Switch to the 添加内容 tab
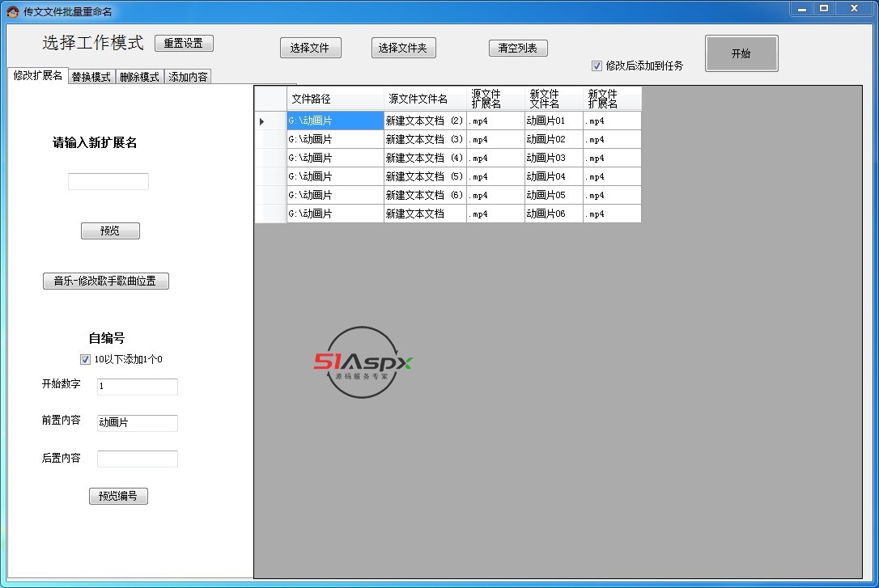The image size is (879, 588). 188,77
